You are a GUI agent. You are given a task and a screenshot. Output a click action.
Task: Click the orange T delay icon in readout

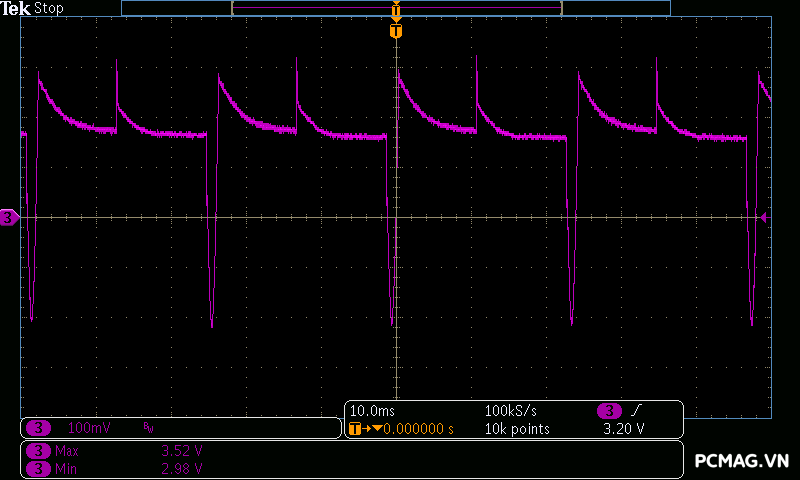tap(354, 429)
